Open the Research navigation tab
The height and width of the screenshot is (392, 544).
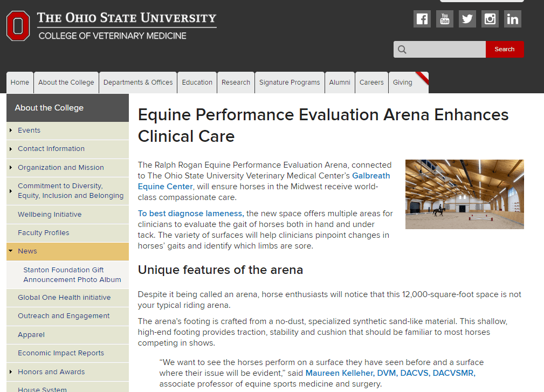click(x=236, y=82)
